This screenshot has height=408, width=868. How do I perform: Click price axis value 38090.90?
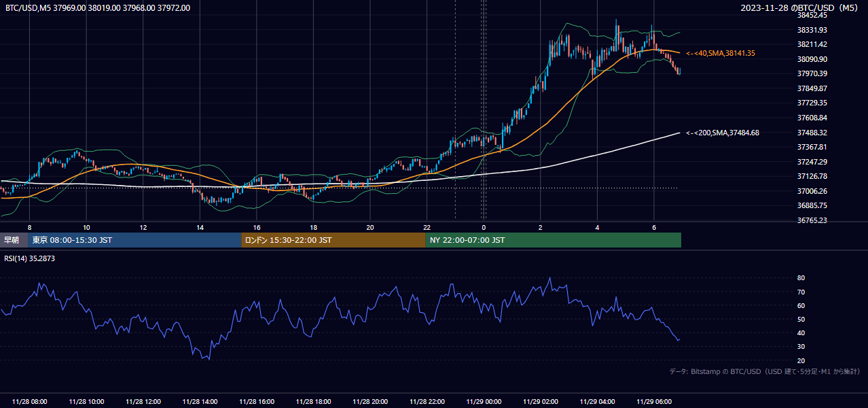click(812, 59)
